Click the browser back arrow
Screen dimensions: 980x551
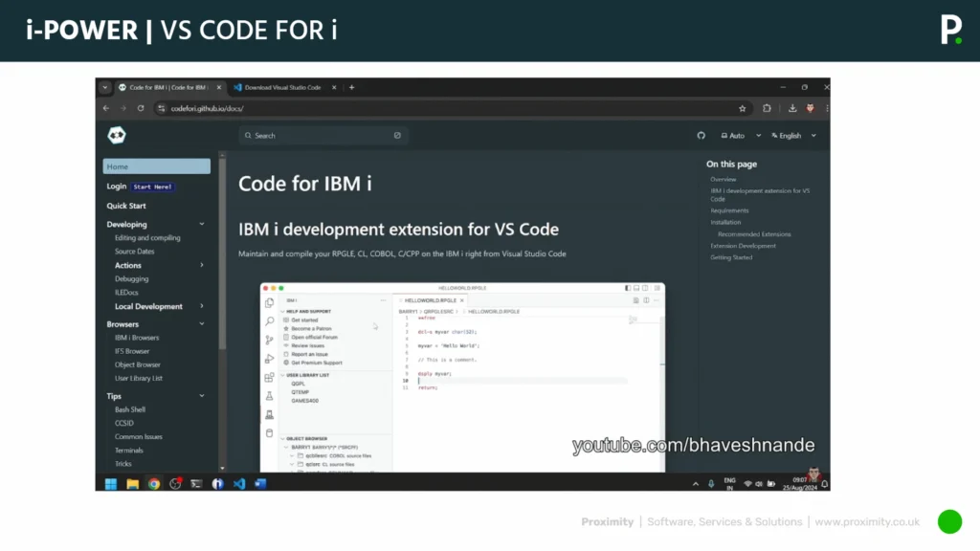[x=106, y=108]
